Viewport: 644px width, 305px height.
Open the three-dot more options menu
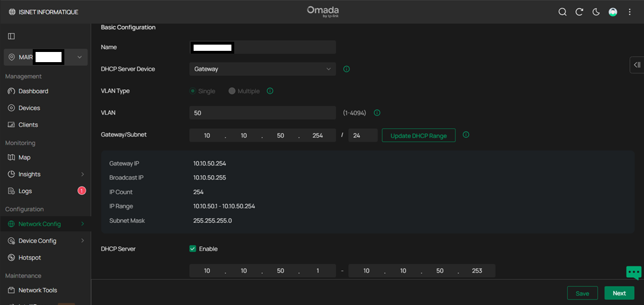pyautogui.click(x=630, y=12)
